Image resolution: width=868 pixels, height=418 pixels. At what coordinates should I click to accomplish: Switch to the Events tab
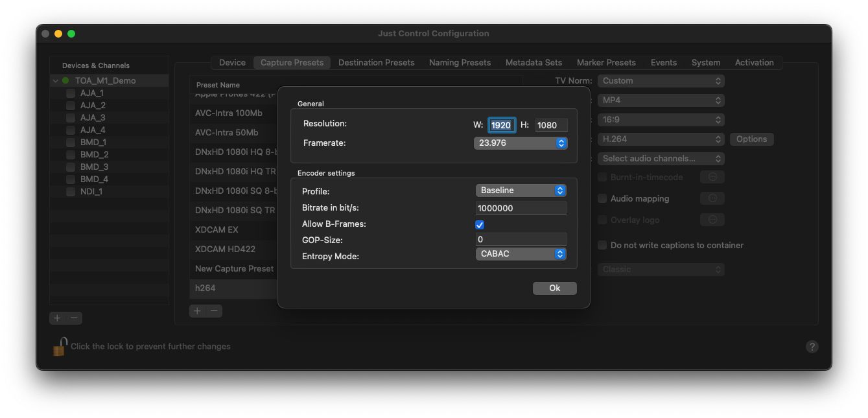[664, 63]
